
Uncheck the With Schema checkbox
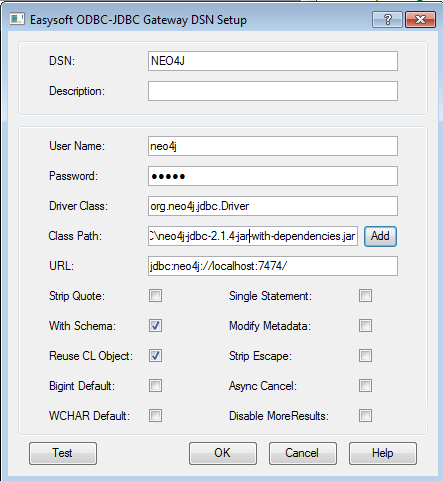coord(155,326)
